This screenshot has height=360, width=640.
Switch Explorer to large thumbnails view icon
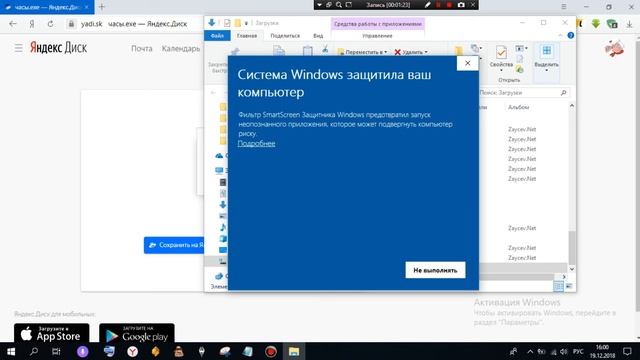pyautogui.click(x=569, y=286)
